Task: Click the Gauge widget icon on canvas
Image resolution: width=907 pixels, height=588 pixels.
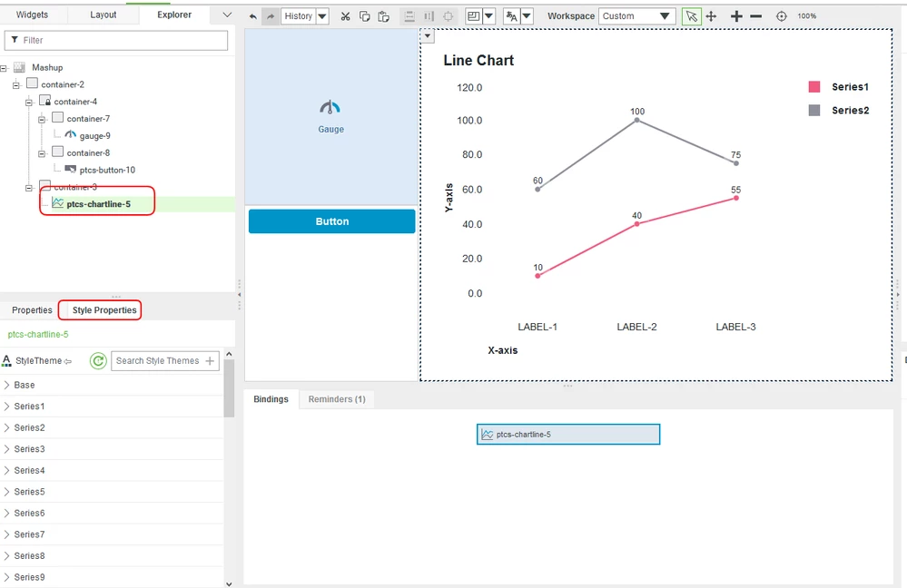Action: (x=330, y=108)
